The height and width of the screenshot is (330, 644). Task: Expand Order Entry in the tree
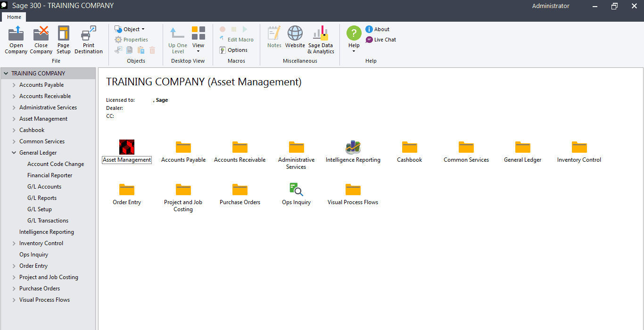click(14, 266)
